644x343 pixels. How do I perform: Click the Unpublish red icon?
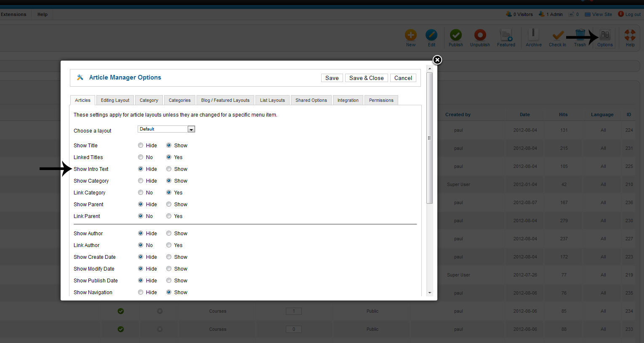click(480, 35)
